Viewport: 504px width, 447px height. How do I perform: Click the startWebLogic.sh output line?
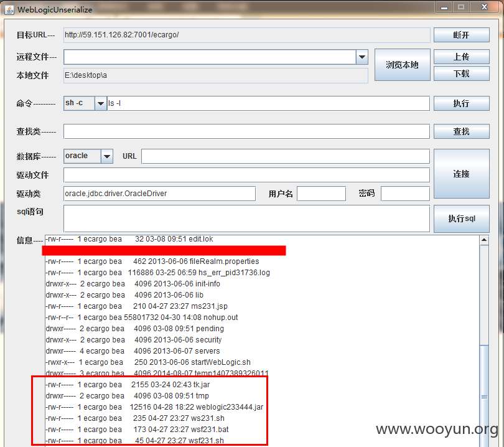point(148,362)
